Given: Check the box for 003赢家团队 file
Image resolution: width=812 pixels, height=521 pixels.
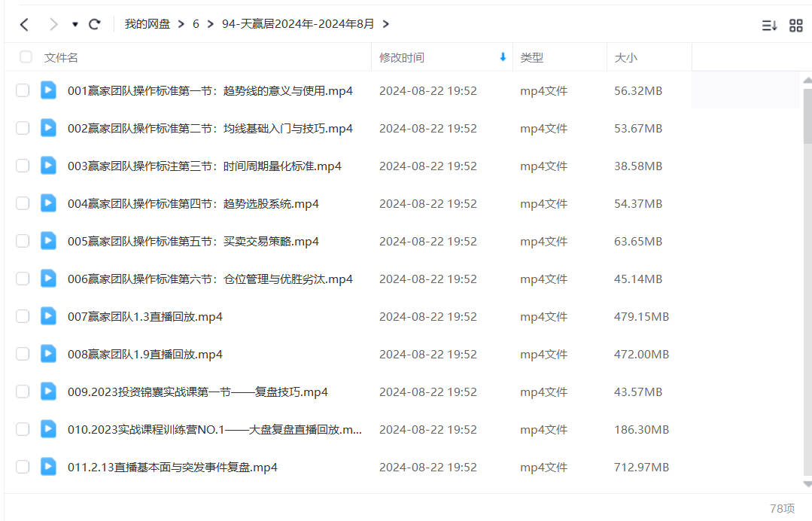Looking at the screenshot, I should [23, 166].
